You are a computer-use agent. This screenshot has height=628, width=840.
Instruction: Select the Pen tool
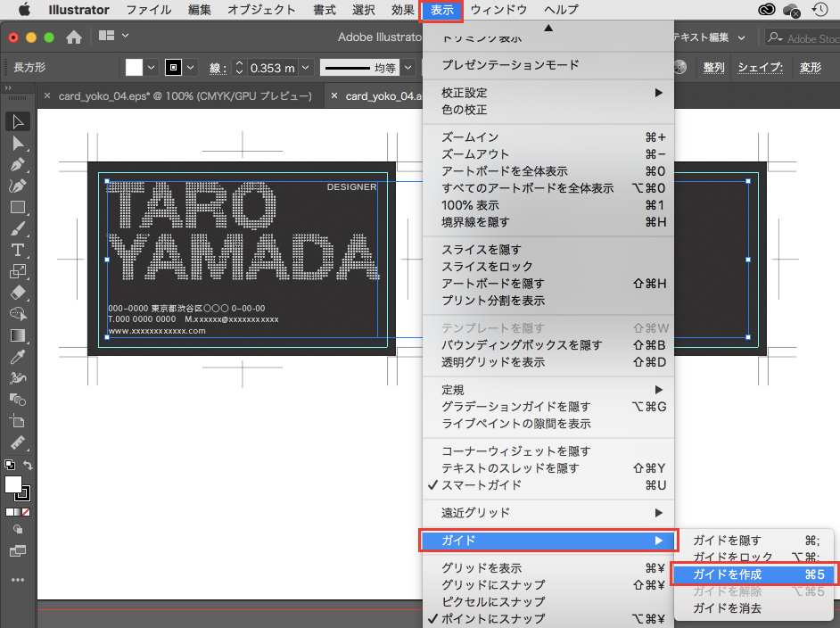(x=18, y=165)
